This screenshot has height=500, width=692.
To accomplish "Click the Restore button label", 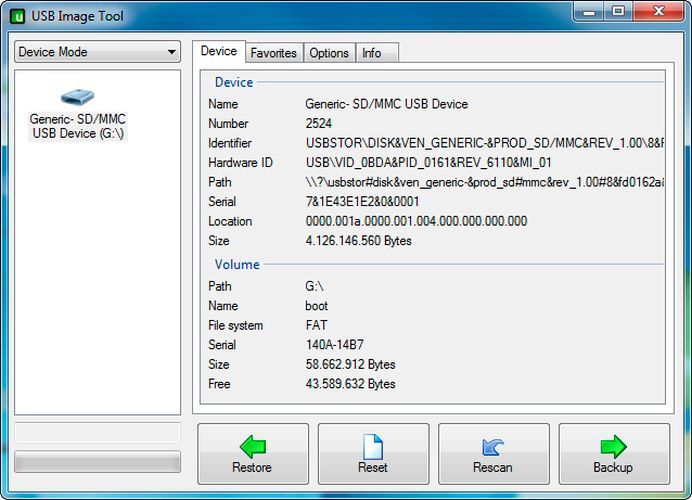I will coord(252,467).
